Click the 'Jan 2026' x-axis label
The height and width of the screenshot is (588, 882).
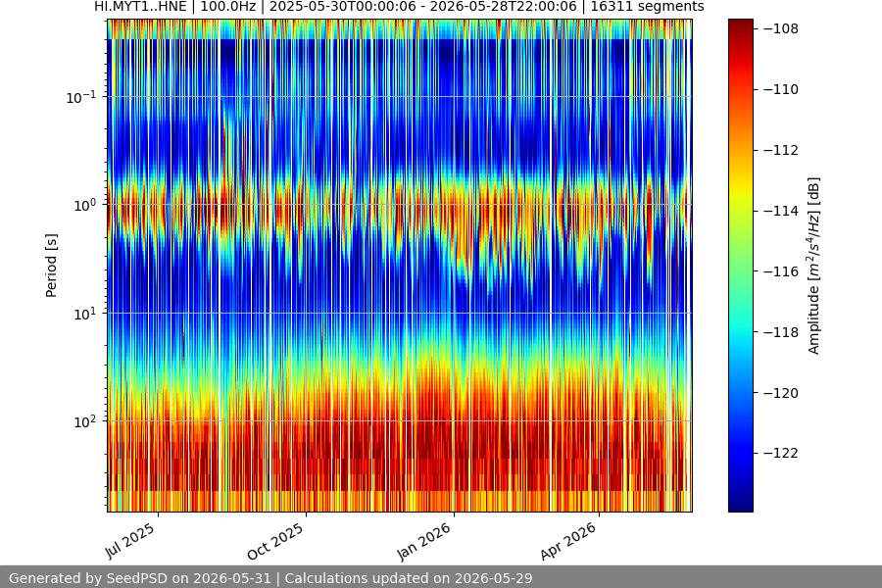pos(424,541)
